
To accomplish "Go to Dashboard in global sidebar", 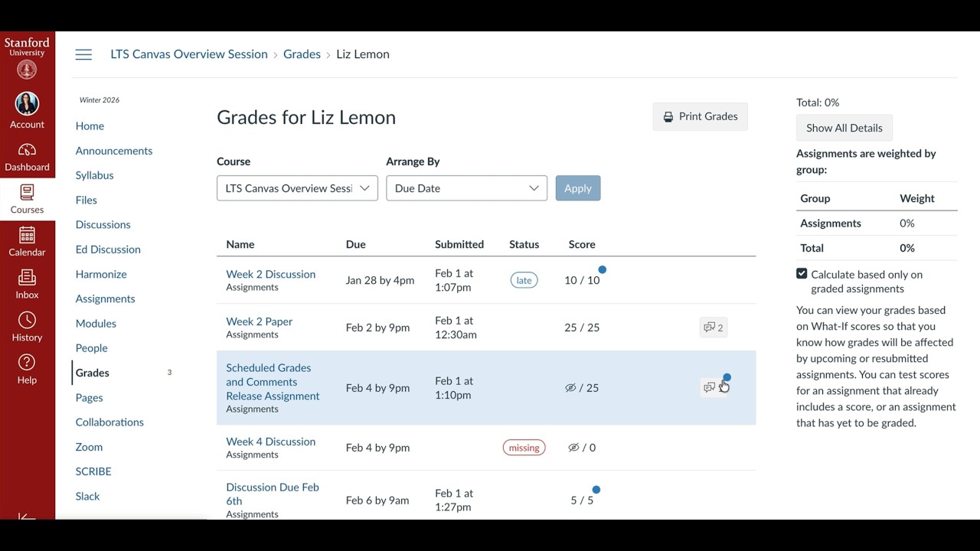I will pos(27,157).
